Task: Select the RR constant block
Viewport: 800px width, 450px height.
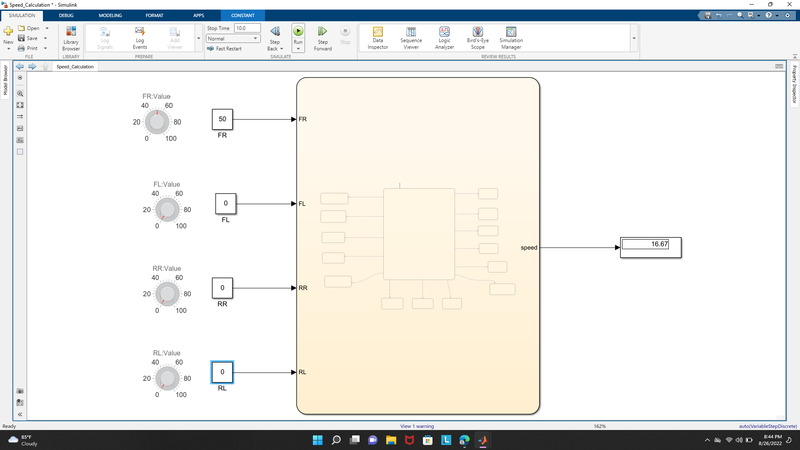Action: 222,288
